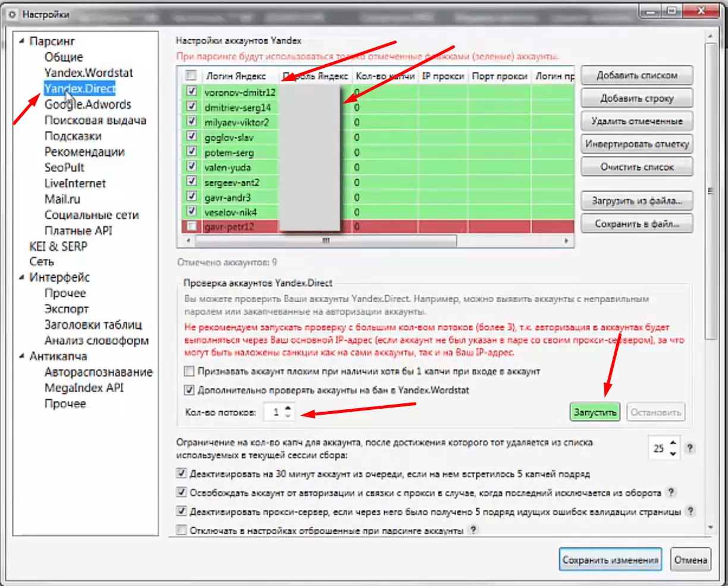Decrease thread count with down arrow
Viewport: 728px width, 586px height.
click(x=288, y=415)
